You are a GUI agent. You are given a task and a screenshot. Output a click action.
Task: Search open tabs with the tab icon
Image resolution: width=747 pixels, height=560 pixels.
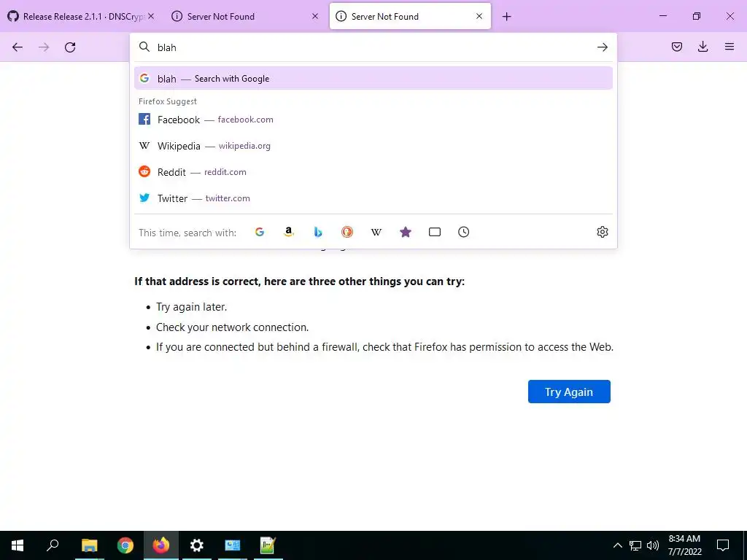(435, 232)
